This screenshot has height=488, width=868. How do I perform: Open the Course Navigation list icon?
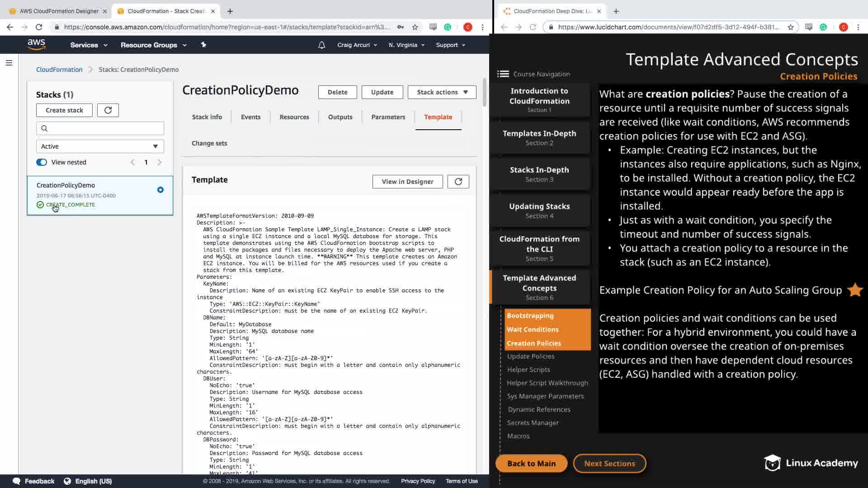(x=503, y=74)
